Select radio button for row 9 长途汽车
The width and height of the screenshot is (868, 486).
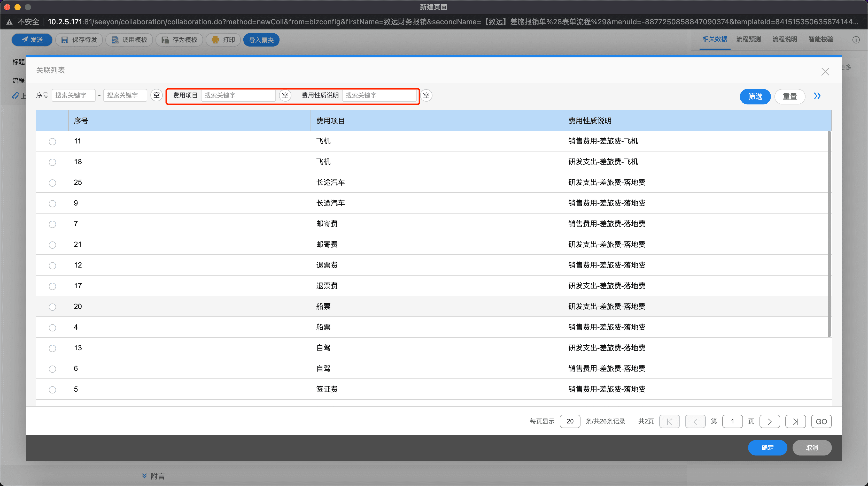[52, 204]
